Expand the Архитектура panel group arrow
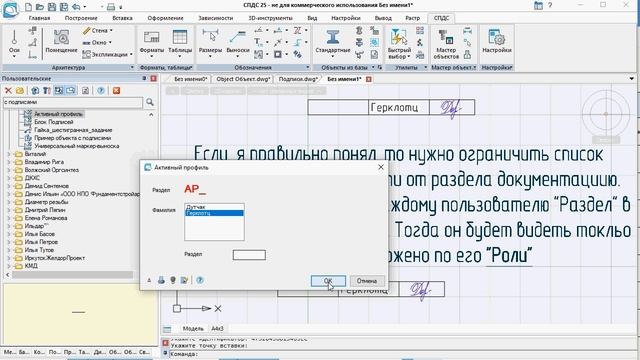This screenshot has height=360, width=640. (132, 67)
